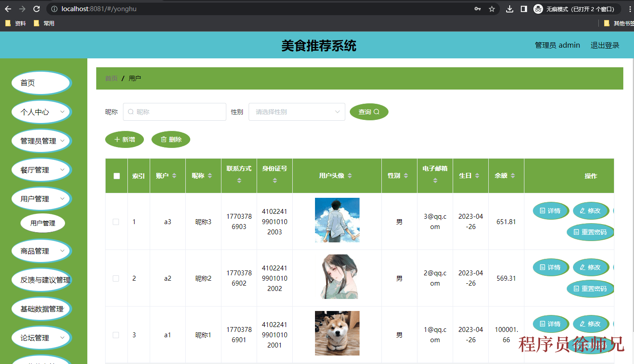
Task: Check the row checkbox for user a3
Action: [116, 222]
